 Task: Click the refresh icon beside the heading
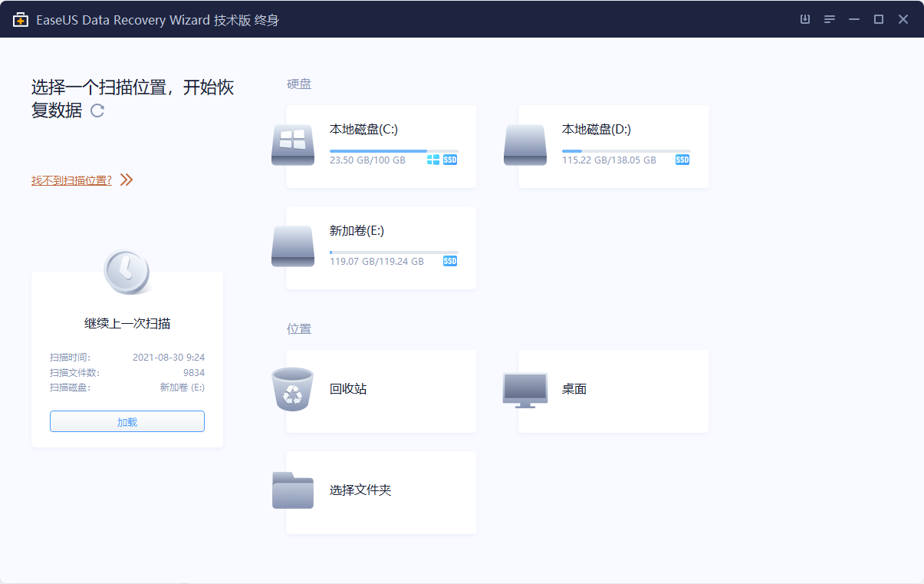pos(97,111)
